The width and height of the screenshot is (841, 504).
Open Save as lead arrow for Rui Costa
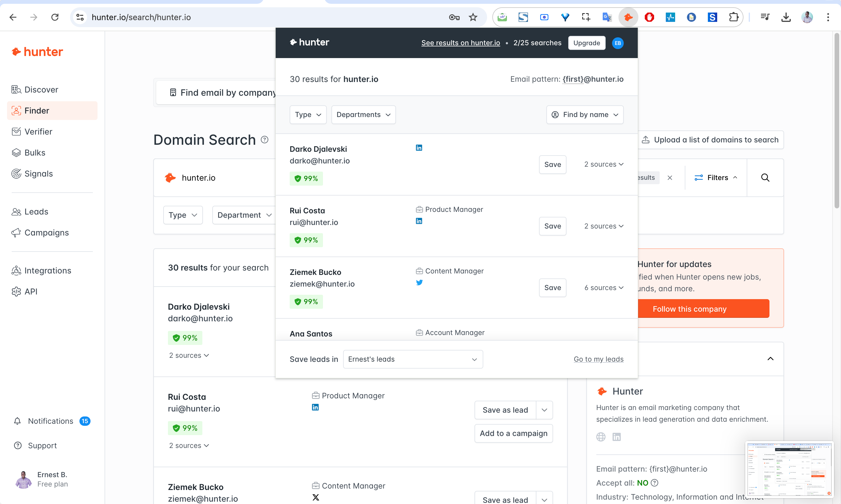(544, 410)
